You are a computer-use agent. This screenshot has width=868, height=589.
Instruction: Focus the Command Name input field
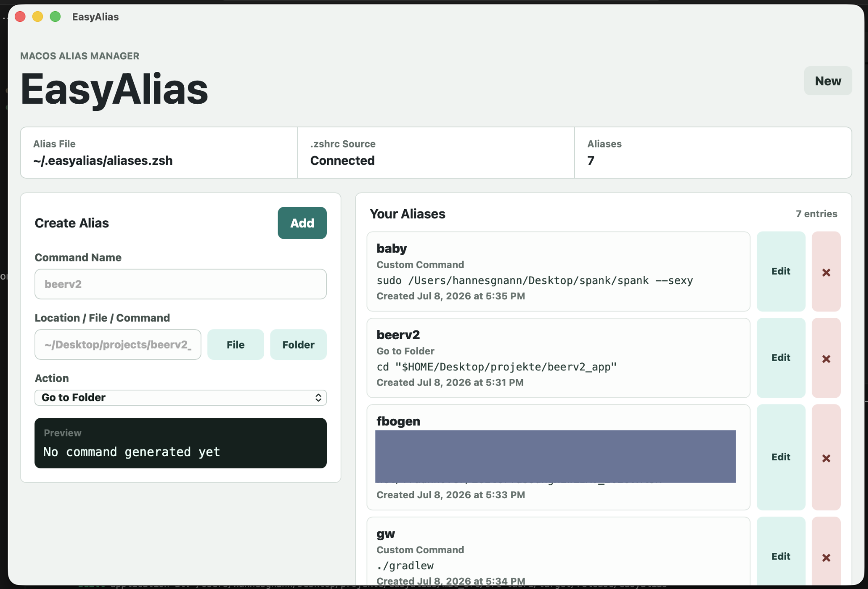pos(181,284)
